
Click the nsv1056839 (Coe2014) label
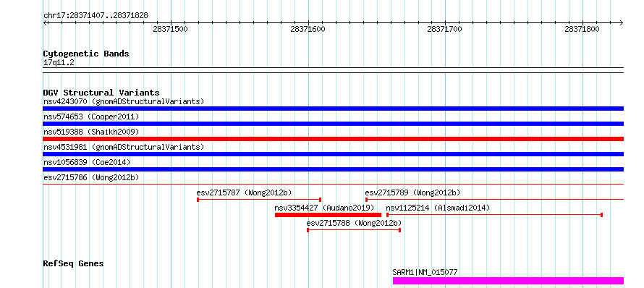click(87, 162)
